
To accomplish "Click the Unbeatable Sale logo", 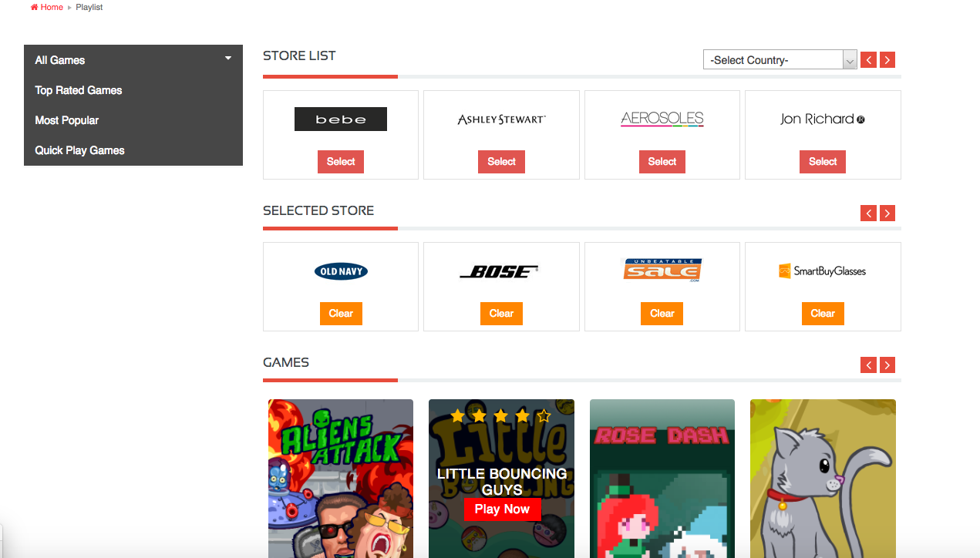I will (x=662, y=270).
